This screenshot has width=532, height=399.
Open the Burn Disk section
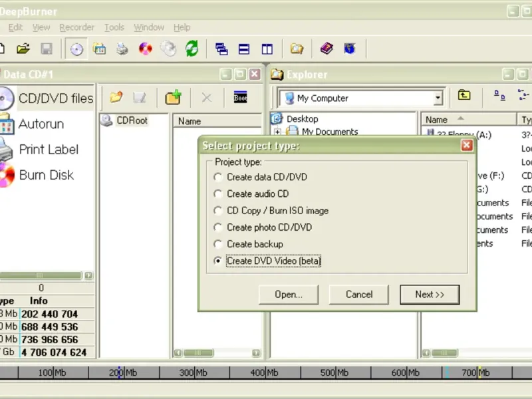tap(46, 175)
